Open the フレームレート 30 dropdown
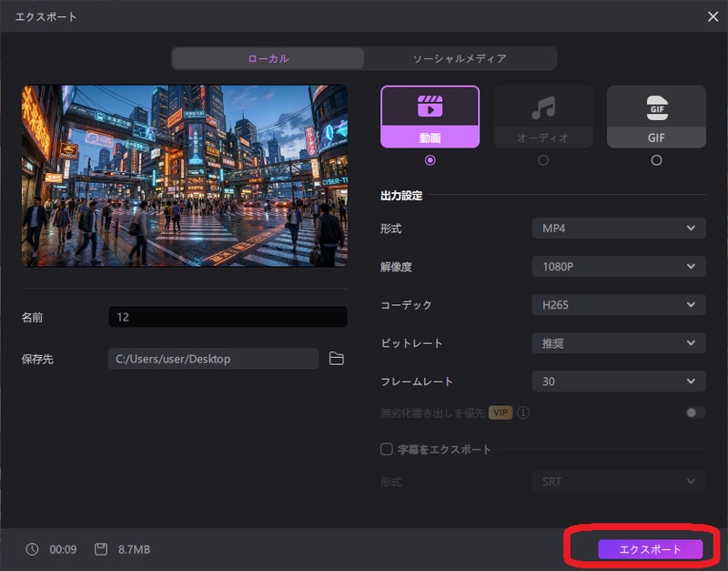The image size is (728, 571). click(619, 382)
